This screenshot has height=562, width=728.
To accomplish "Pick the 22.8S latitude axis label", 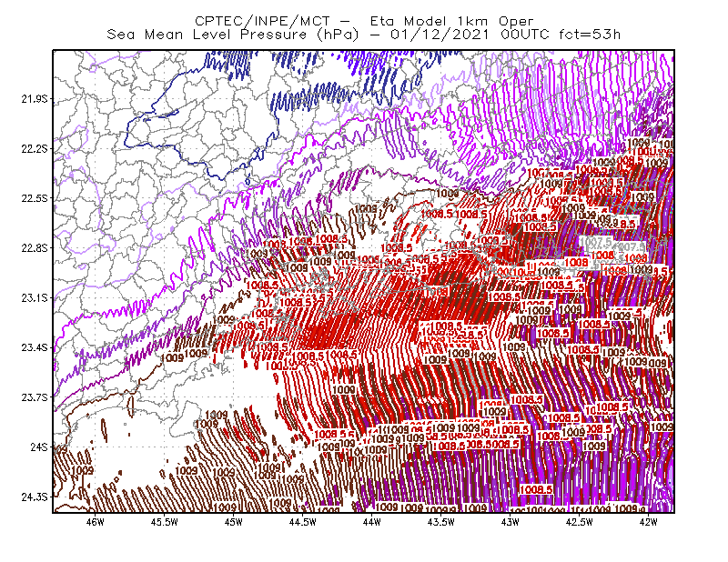I will click(35, 248).
